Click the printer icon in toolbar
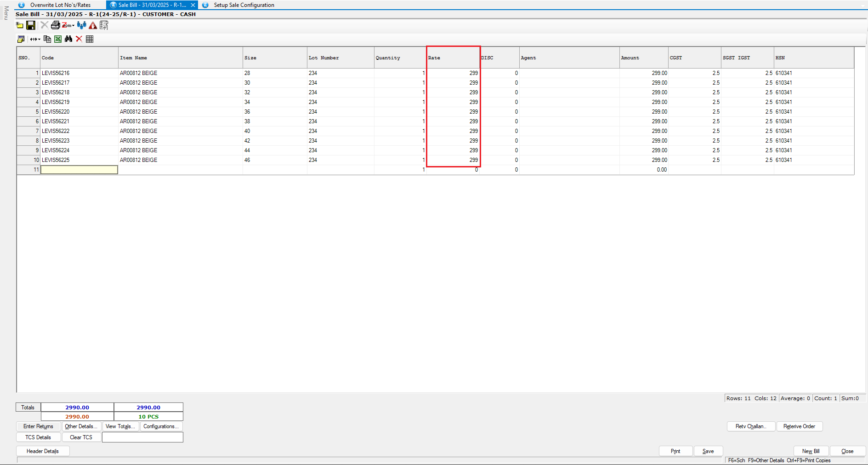This screenshot has height=465, width=868. pyautogui.click(x=55, y=25)
